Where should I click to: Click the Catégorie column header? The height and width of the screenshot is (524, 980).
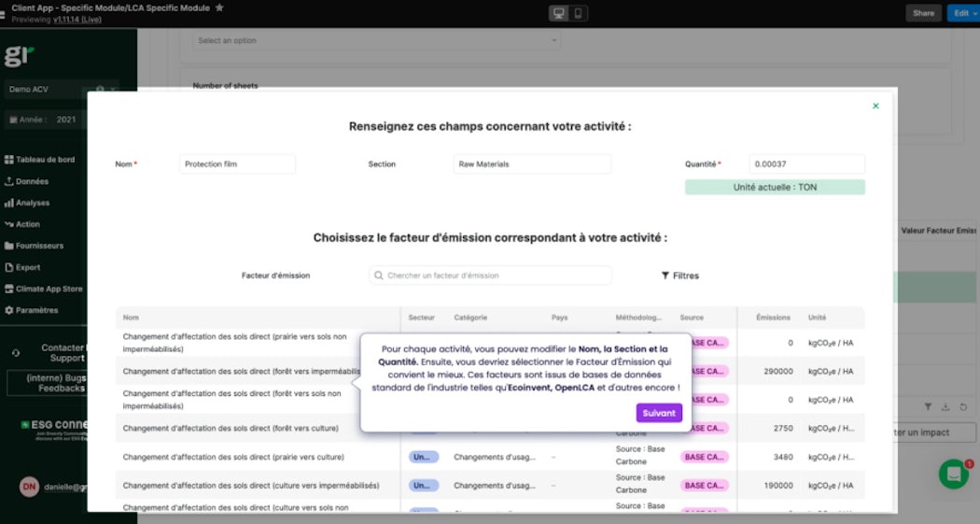point(470,318)
